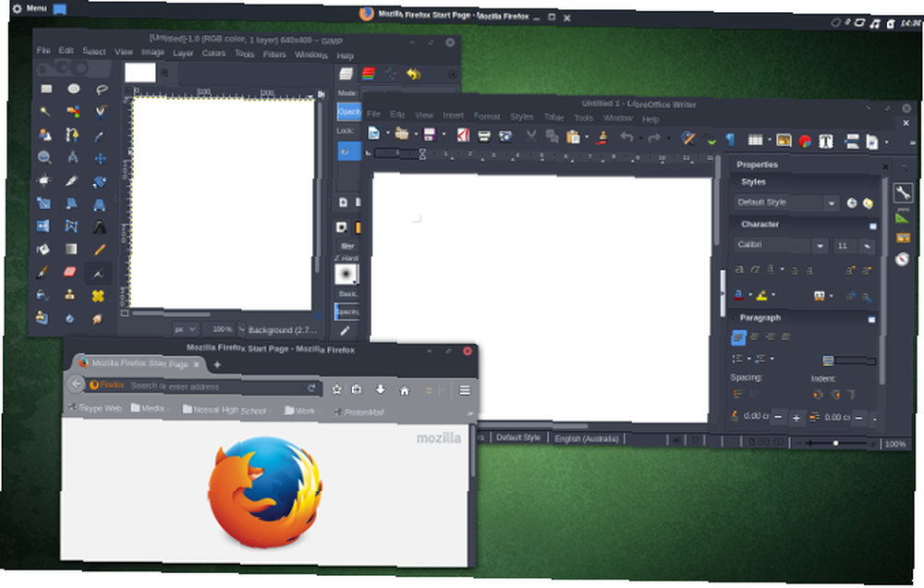Select the Scissors Select tool in GIMP
924x588 pixels.
click(x=101, y=112)
